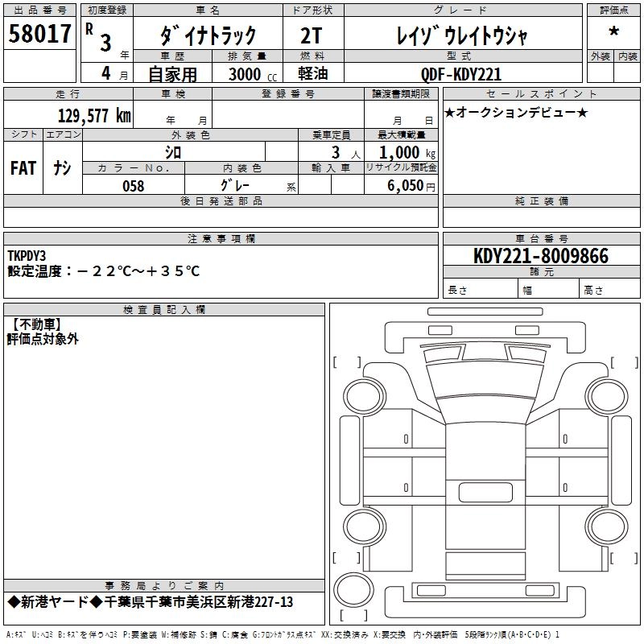Click the lot number 58017
644x644 pixels.
(x=39, y=33)
